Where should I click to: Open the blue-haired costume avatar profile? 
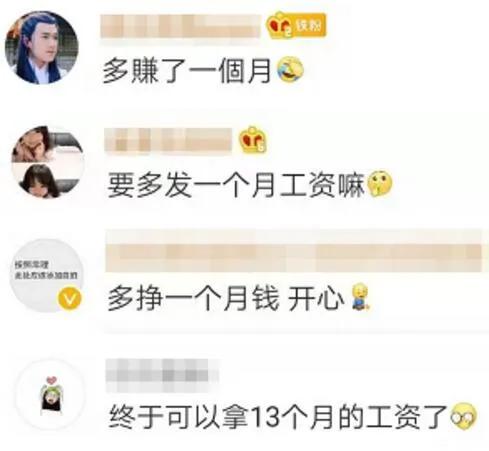click(x=41, y=47)
